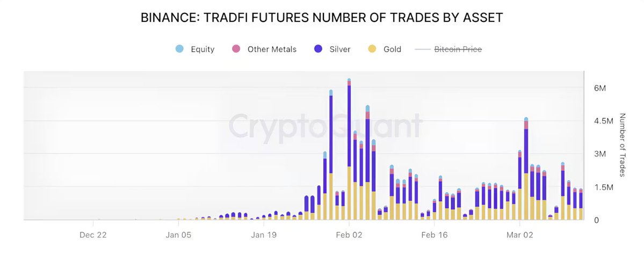Toggle the Equity series label

point(202,49)
